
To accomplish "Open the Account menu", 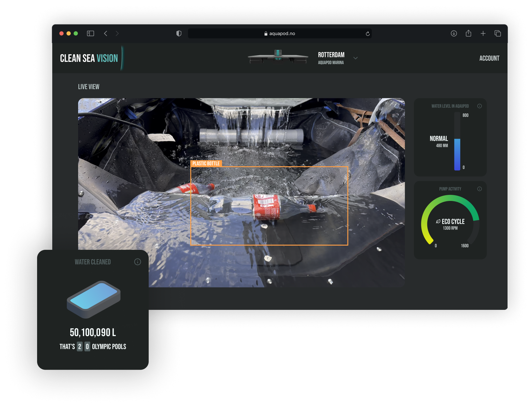I will [x=489, y=58].
